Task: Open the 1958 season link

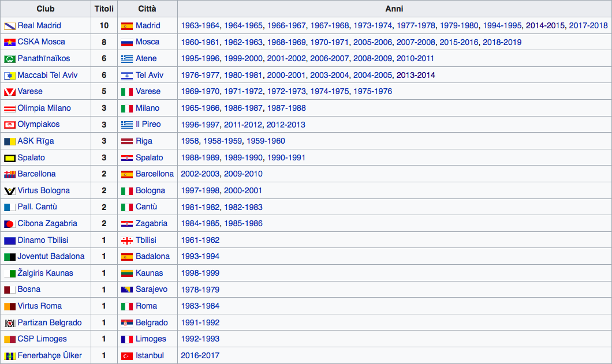Action: 190,141
